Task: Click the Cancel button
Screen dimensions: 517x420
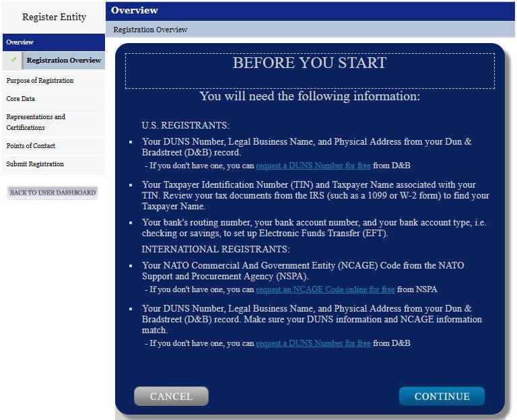Action: pyautogui.click(x=171, y=396)
